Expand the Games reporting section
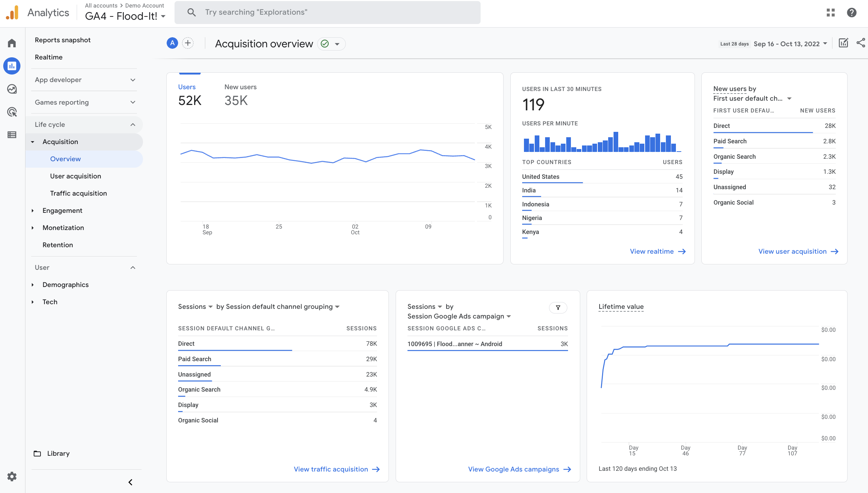The width and height of the screenshot is (868, 493). click(x=133, y=102)
